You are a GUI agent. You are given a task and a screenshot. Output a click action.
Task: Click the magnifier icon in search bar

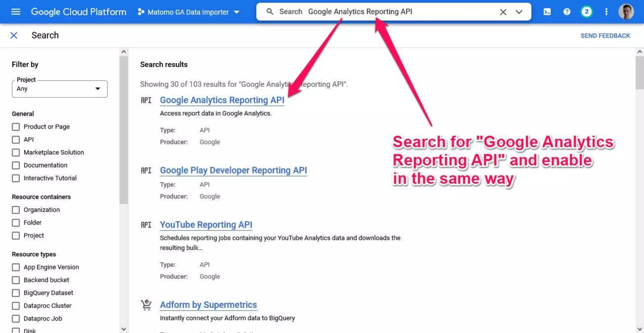[270, 12]
